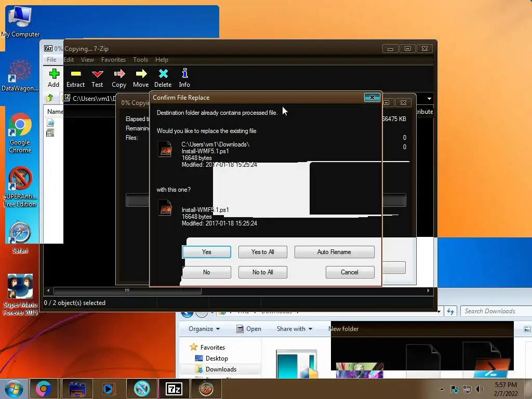Click Open in Explorer toolbar
The height and width of the screenshot is (399, 532).
[249, 329]
